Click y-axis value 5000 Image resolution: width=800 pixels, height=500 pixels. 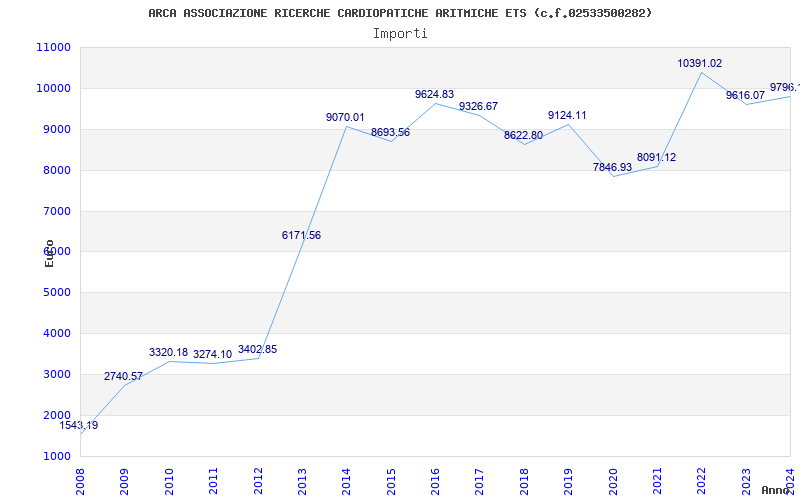(x=56, y=293)
